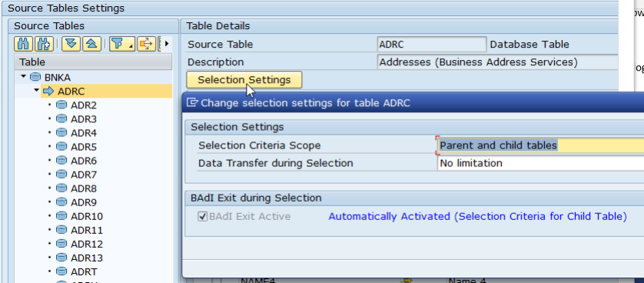Open the Selection Criteria Scope dropdown

[540, 145]
